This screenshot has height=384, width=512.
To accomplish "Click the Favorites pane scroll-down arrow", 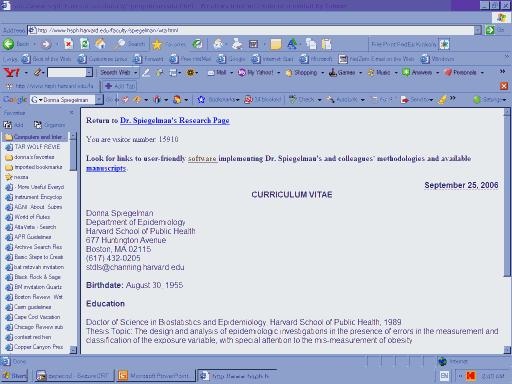I will (x=73, y=350).
